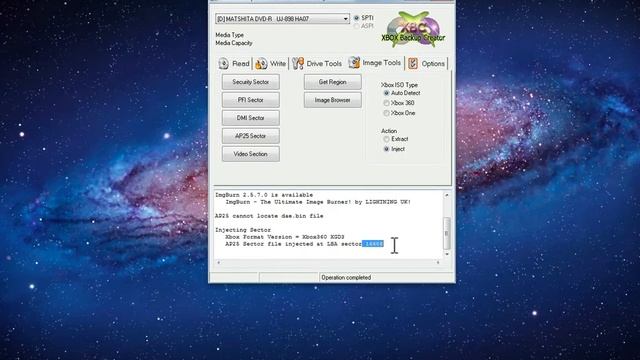Click 'AP25 cannot locate dae.bin file' line
Screen dimensions: 640x360
coord(269,216)
